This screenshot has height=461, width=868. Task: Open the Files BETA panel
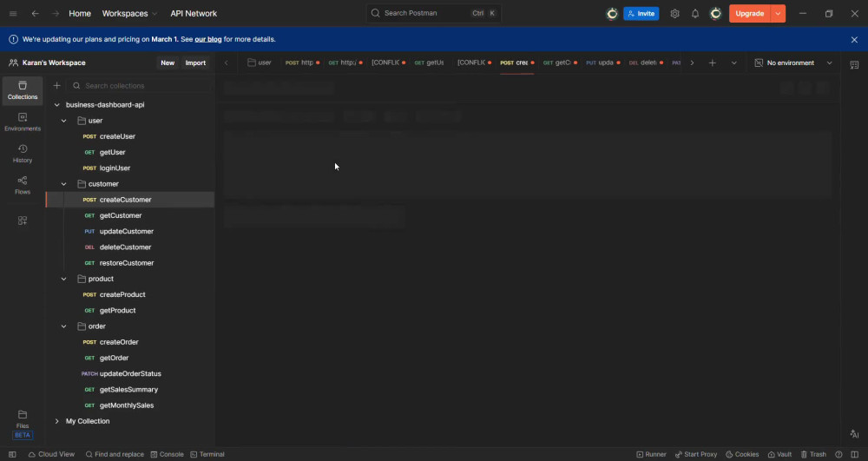23,425
